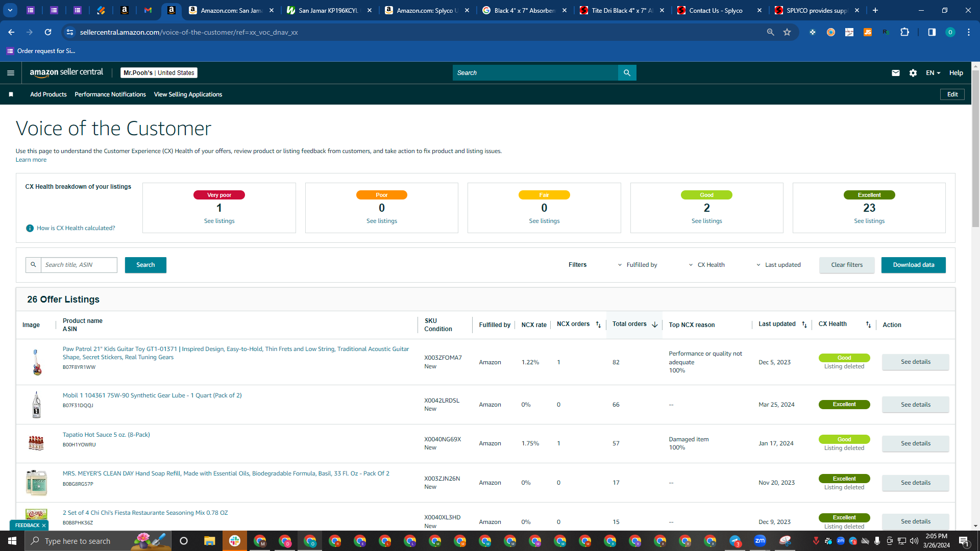The width and height of the screenshot is (980, 551).
Task: Open the Mr.Pooh's United States account switcher
Action: coord(159,73)
